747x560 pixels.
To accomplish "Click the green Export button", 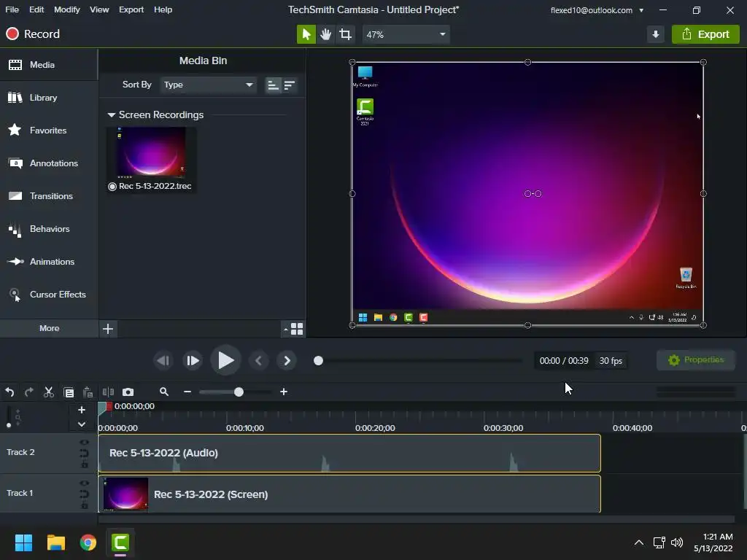I will click(705, 34).
